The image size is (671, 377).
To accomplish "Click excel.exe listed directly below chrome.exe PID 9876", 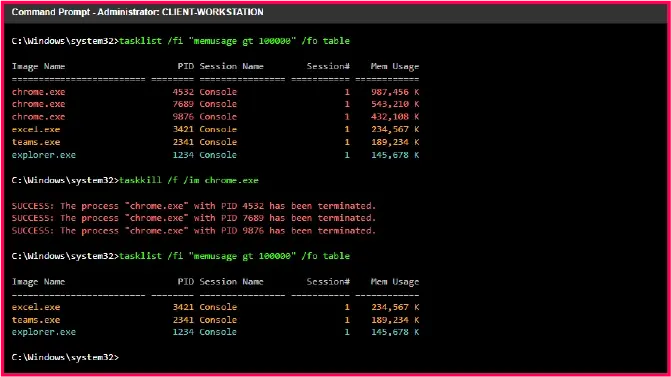I will tap(36, 130).
